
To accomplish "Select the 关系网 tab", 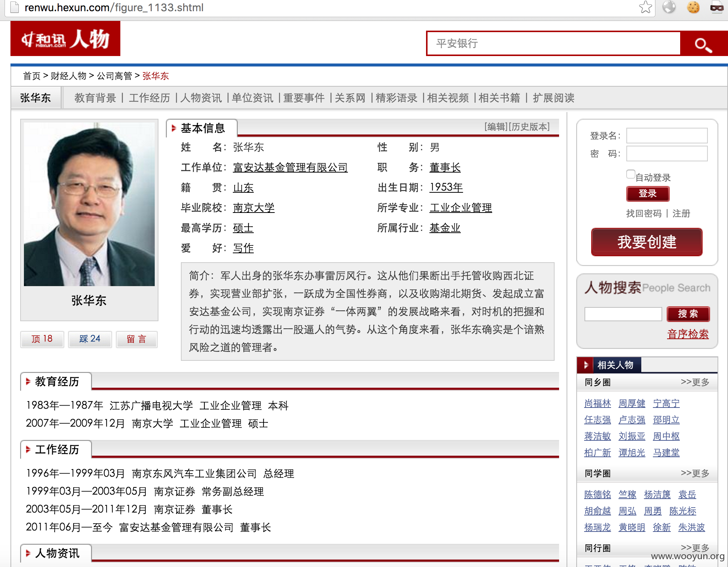I will [x=350, y=98].
